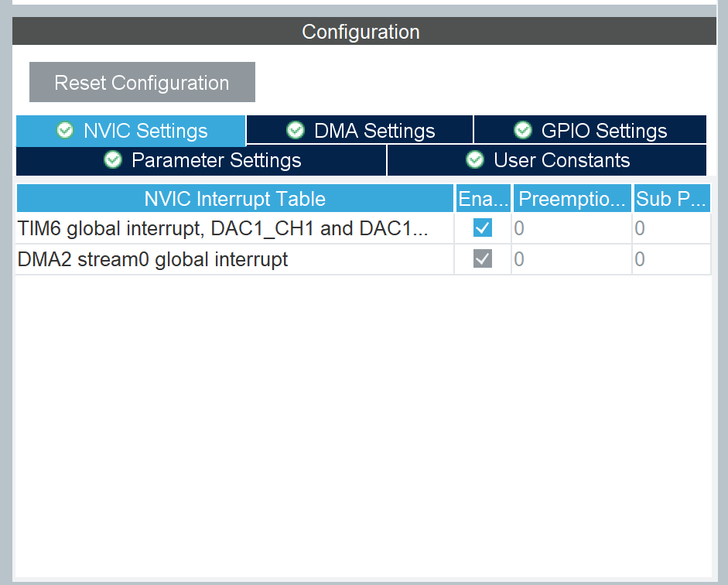Click the status check icon on DMA Settings tab
Viewport: 728px width, 585px height.
(x=296, y=130)
